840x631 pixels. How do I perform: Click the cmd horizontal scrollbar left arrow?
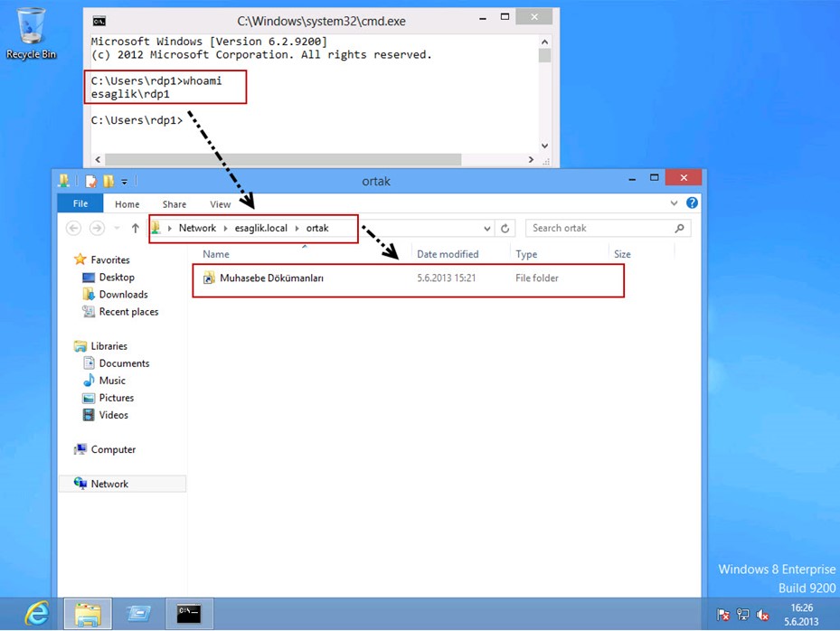pos(98,160)
